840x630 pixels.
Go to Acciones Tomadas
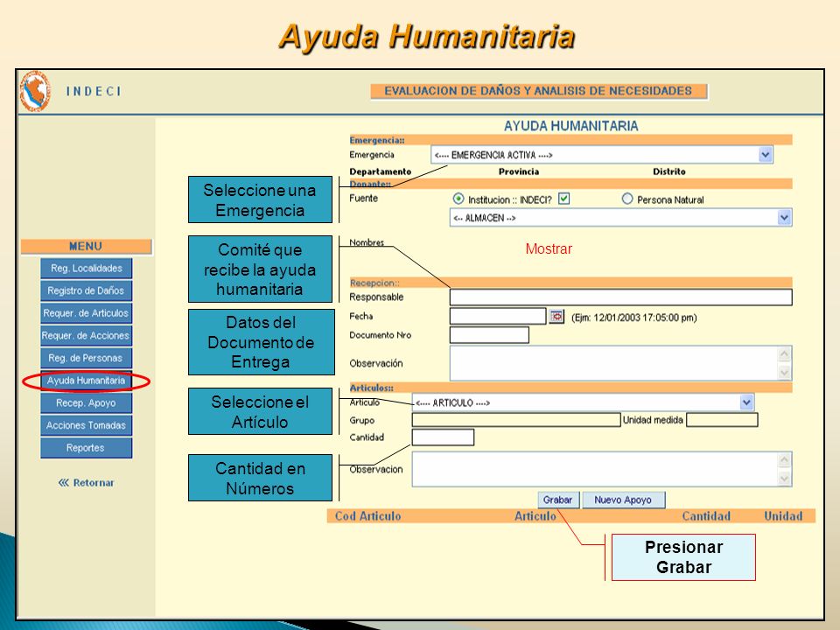[x=87, y=425]
